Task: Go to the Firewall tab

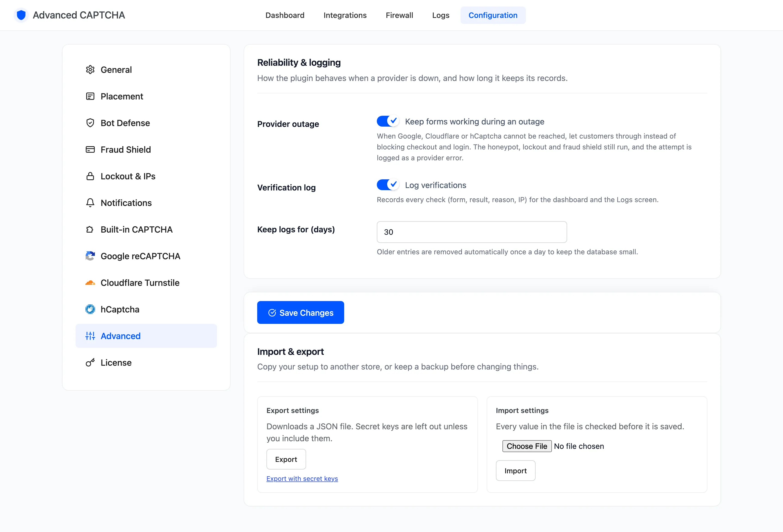Action: coord(399,15)
